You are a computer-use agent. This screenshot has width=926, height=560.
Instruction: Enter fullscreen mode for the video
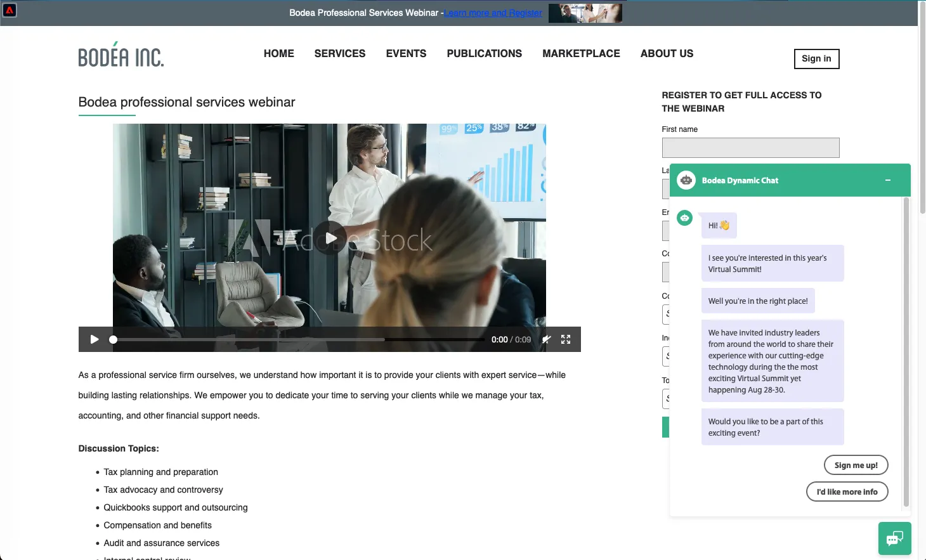tap(566, 339)
